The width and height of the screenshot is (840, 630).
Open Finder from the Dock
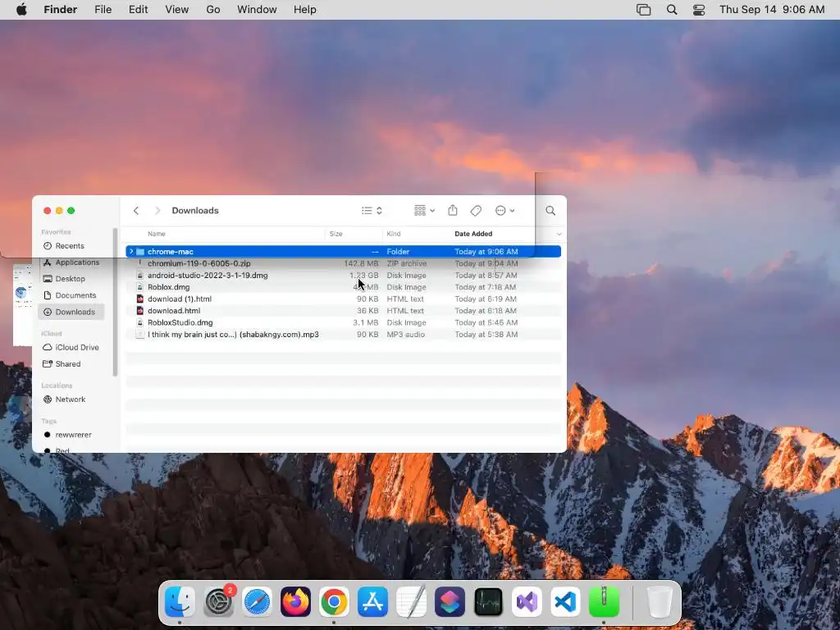tap(180, 601)
